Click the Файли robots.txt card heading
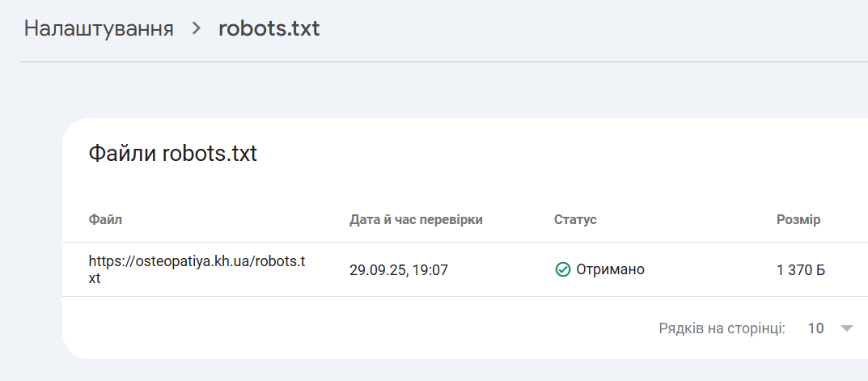The height and width of the screenshot is (381, 868). point(172,153)
